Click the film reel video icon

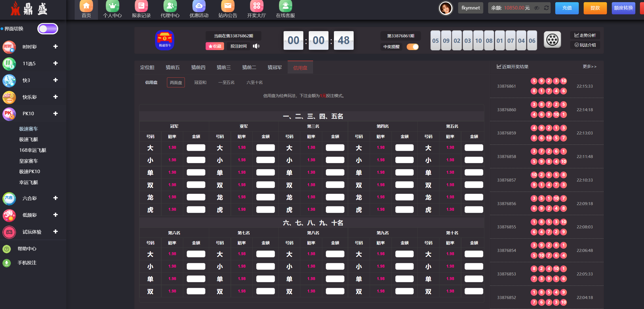pyautogui.click(x=552, y=40)
